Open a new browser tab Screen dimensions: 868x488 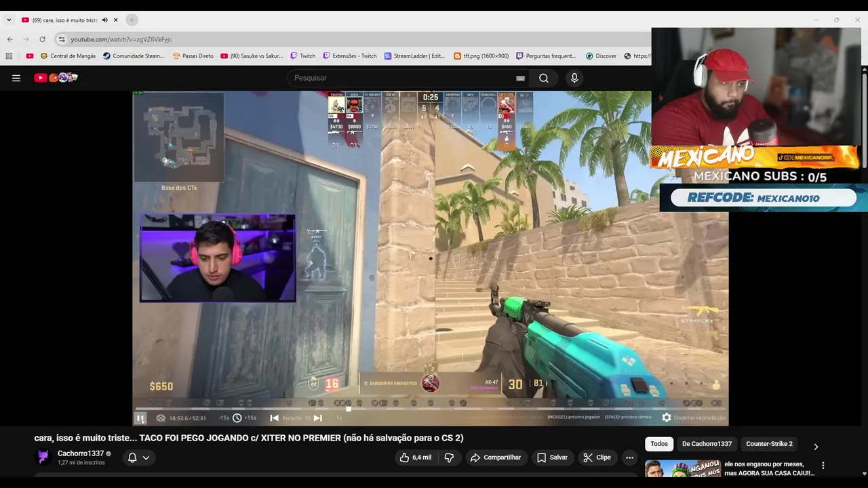click(132, 20)
